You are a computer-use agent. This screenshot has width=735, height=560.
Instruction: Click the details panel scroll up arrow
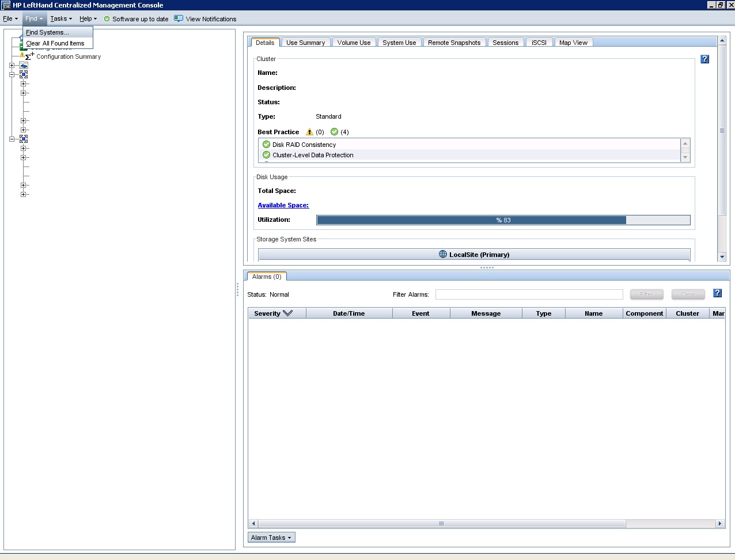click(722, 41)
